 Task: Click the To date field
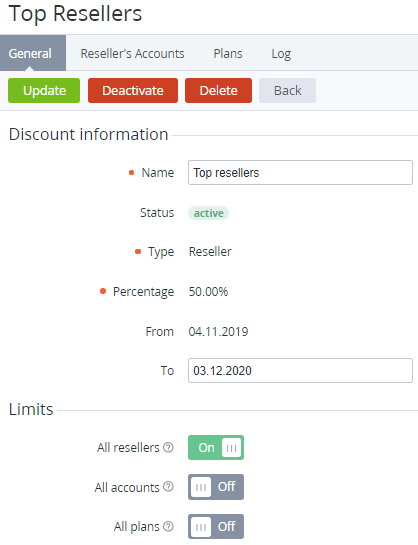coord(300,371)
